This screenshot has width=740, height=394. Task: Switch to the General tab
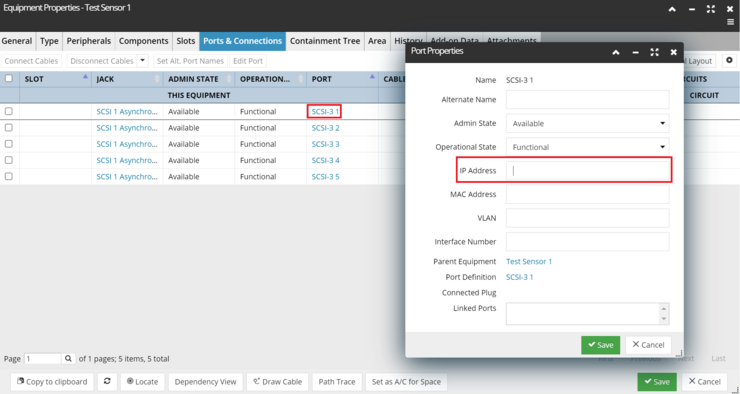pyautogui.click(x=17, y=41)
